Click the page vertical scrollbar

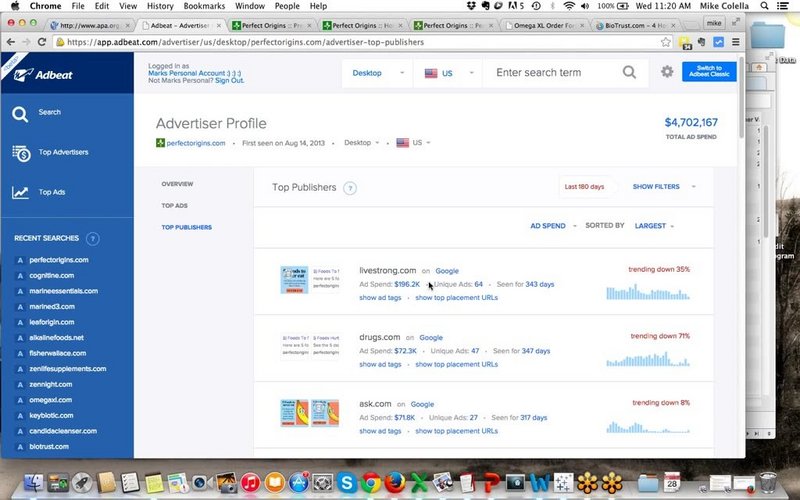tap(741, 97)
